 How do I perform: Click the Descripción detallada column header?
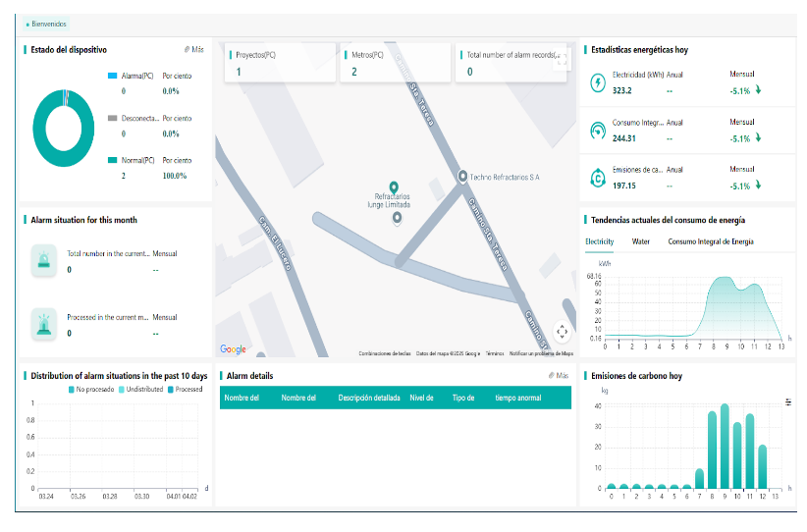368,398
